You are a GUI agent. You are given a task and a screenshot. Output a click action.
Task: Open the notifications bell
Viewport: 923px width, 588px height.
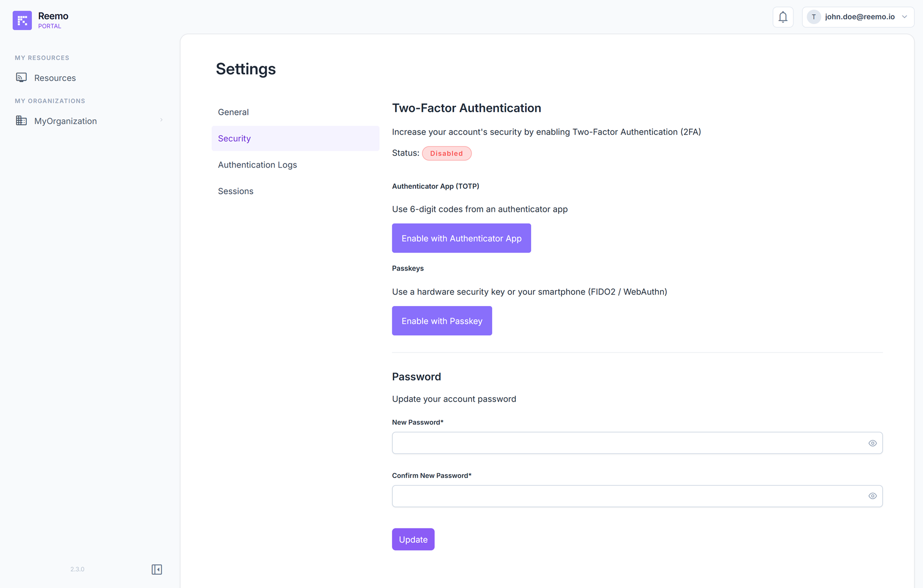point(783,17)
